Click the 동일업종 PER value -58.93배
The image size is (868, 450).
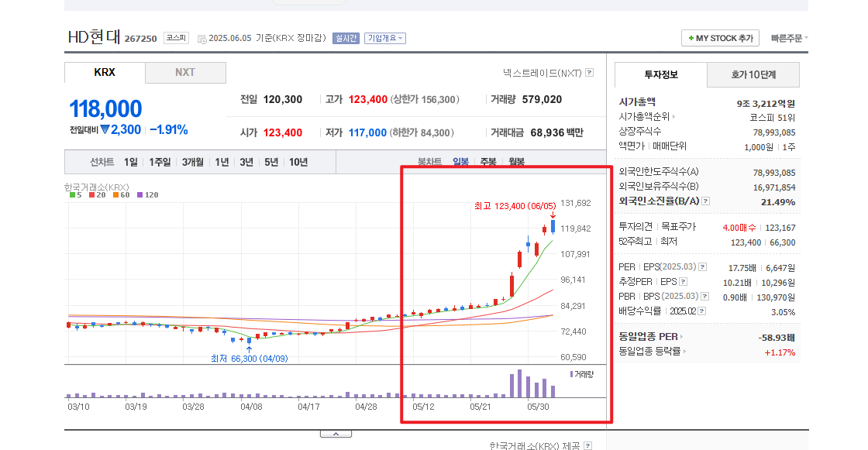(777, 338)
